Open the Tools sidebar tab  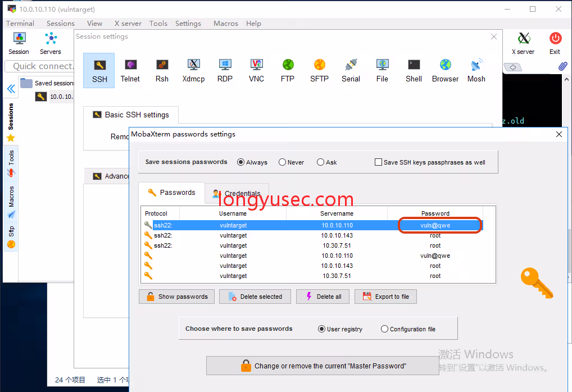click(11, 163)
